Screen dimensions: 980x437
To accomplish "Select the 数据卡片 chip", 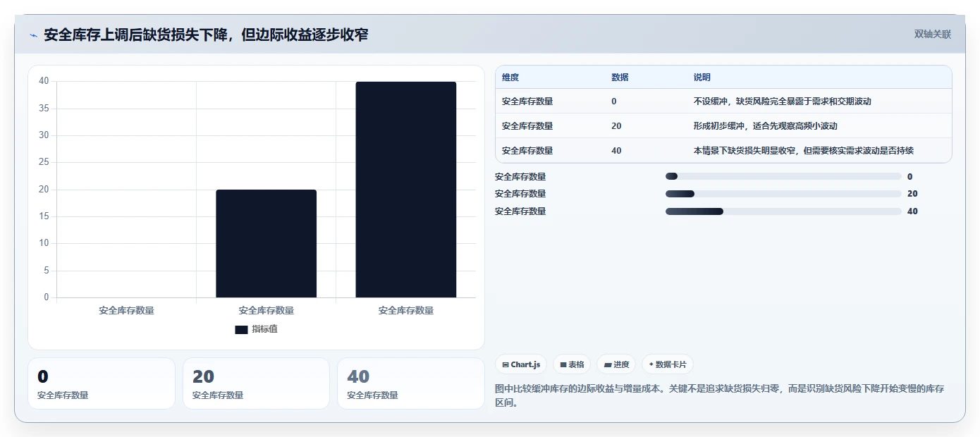I will tap(668, 364).
